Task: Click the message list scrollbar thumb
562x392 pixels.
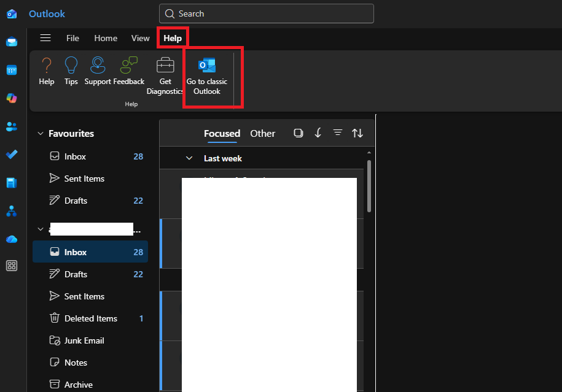Action: [x=369, y=186]
